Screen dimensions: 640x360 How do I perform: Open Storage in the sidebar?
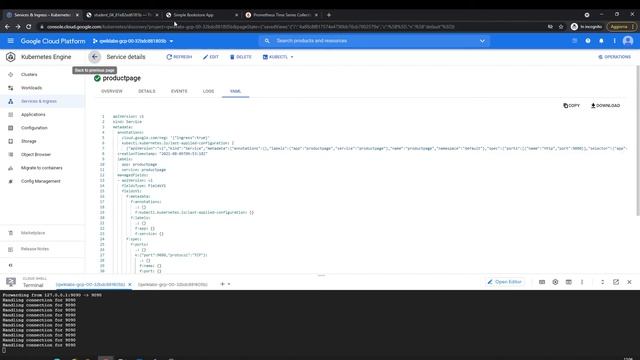pyautogui.click(x=29, y=141)
